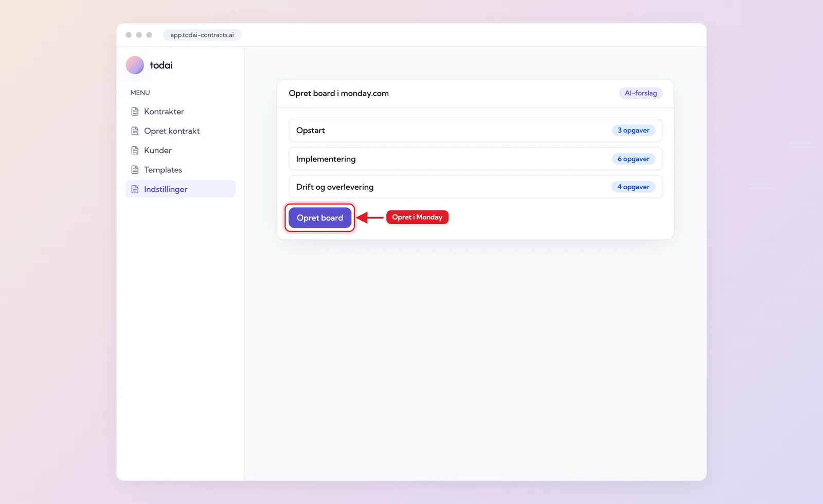
Task: Expand the Opstart task group row
Action: click(x=475, y=131)
